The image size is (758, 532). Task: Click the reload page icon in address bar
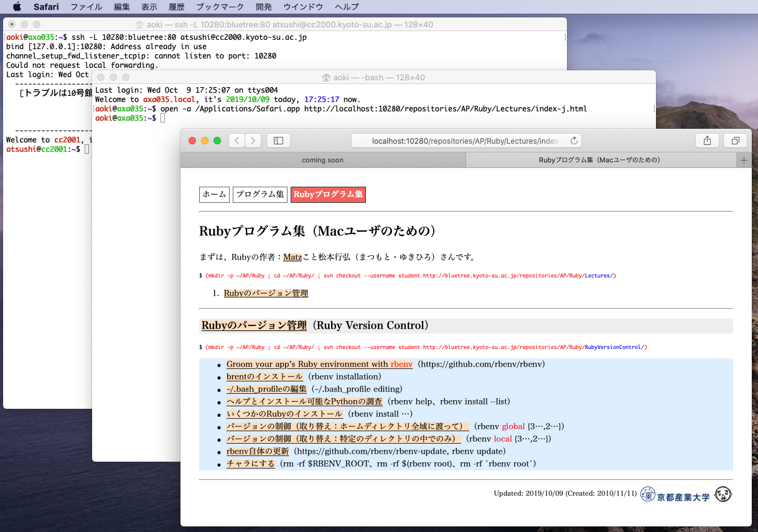[574, 141]
